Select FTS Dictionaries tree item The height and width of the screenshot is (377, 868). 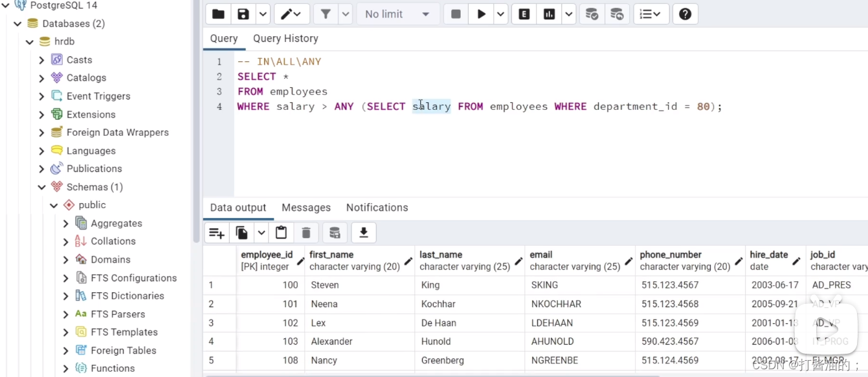[128, 296]
